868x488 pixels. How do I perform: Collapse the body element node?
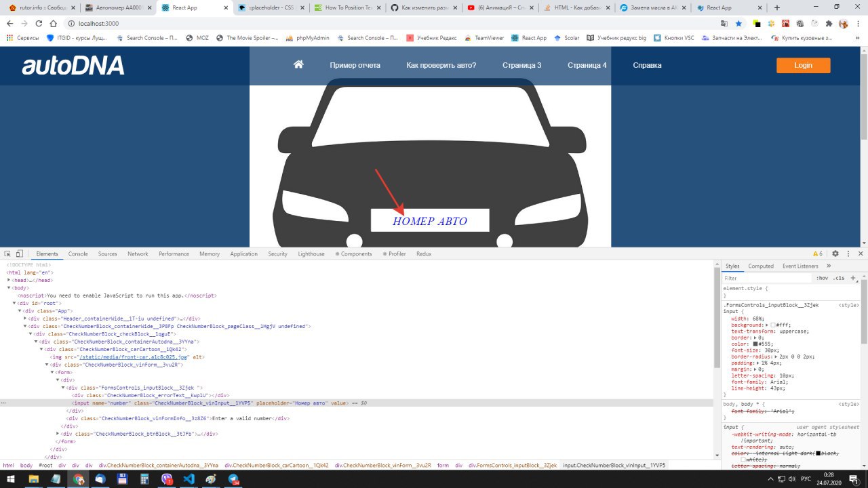click(x=9, y=288)
